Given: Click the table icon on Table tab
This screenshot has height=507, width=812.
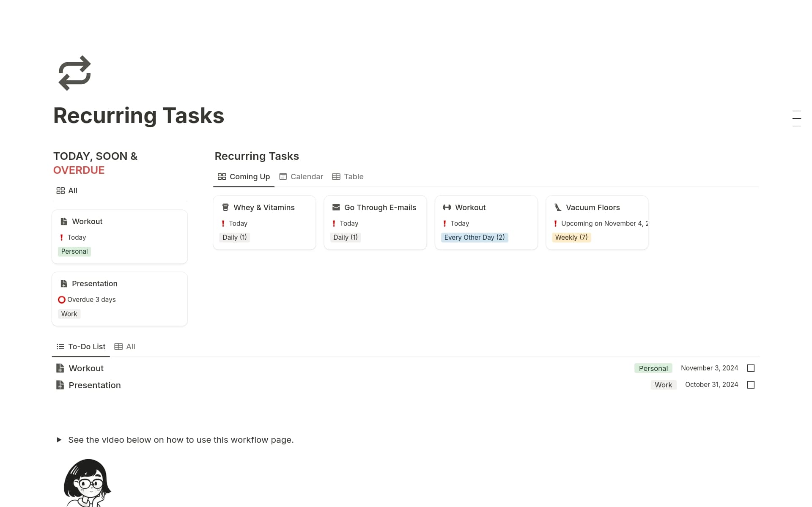Looking at the screenshot, I should 336,177.
